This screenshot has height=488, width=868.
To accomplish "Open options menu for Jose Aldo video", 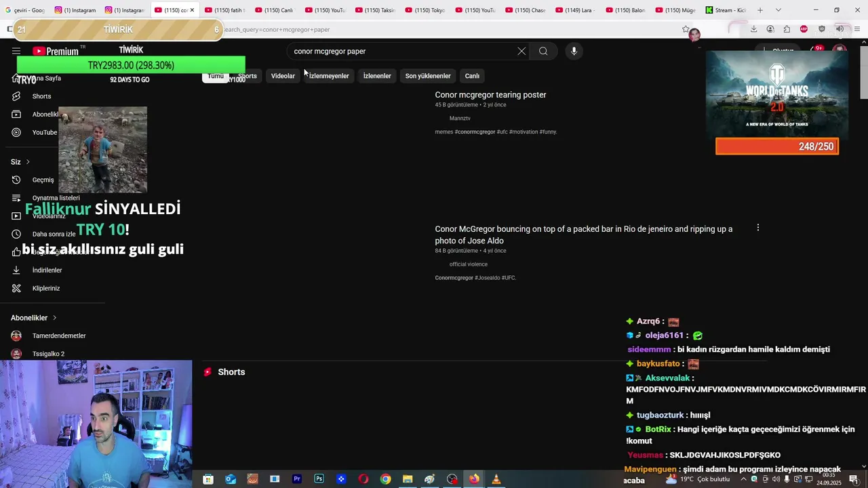I will pos(758,228).
